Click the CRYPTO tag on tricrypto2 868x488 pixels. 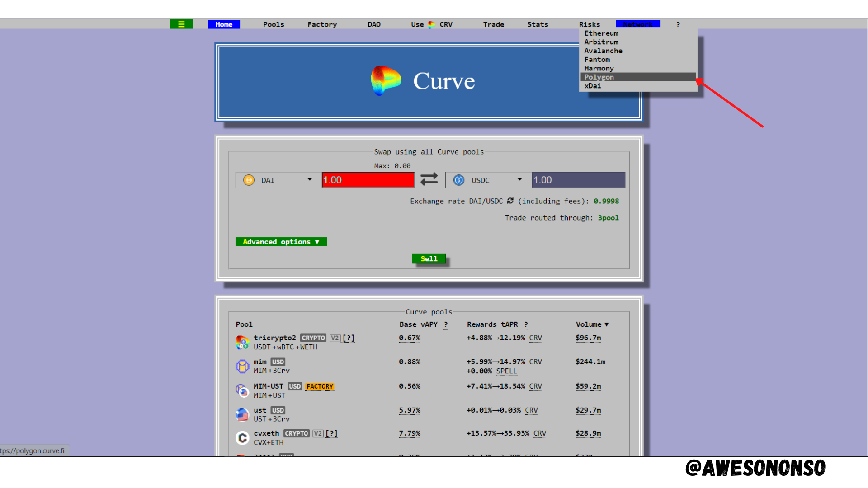[313, 338]
